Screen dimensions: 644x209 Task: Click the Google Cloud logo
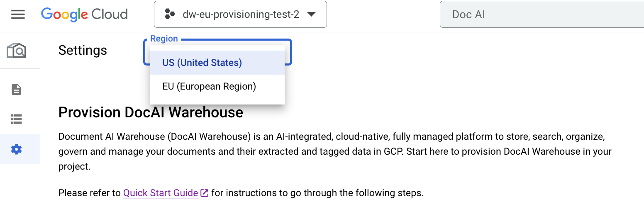[84, 15]
